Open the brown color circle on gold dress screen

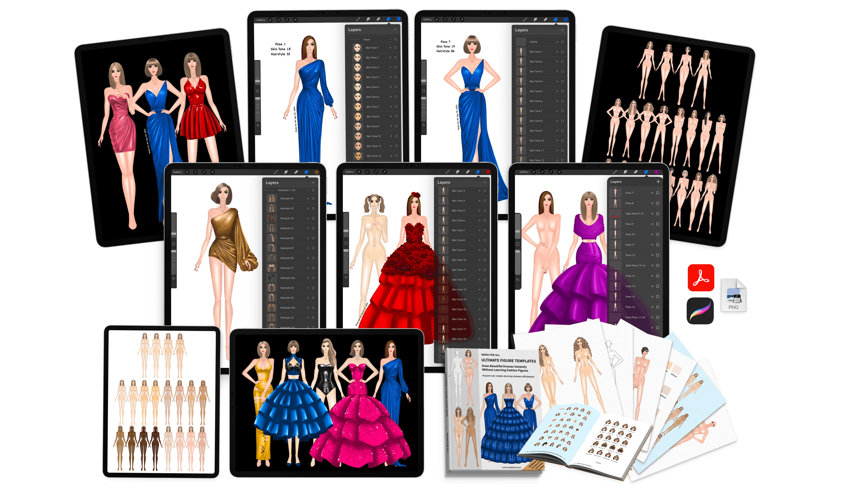click(x=316, y=172)
